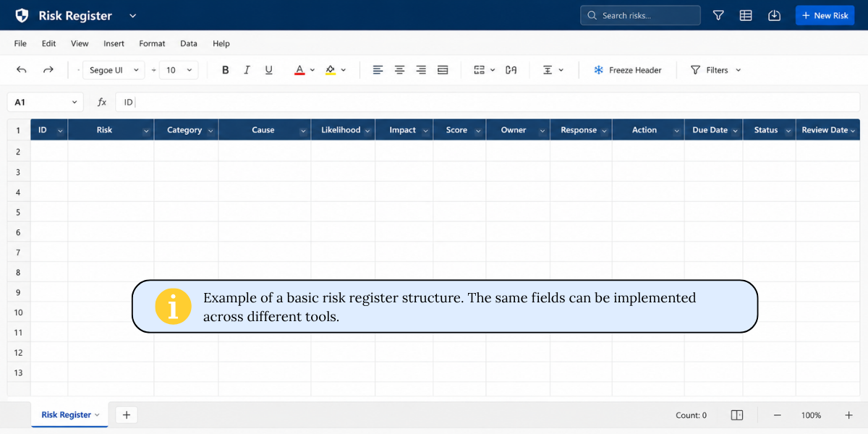Open the Risk column filter arrow

[146, 131]
